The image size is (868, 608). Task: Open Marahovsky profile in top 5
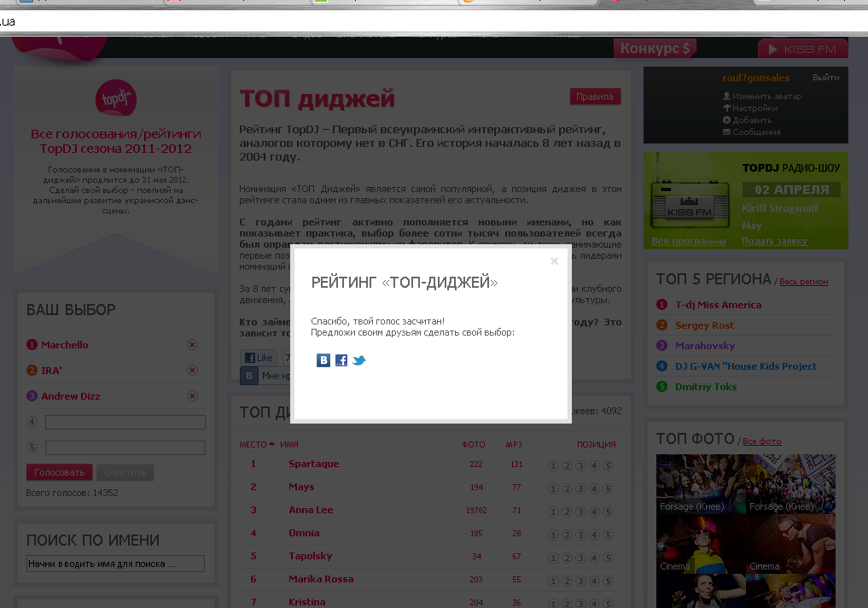click(705, 346)
